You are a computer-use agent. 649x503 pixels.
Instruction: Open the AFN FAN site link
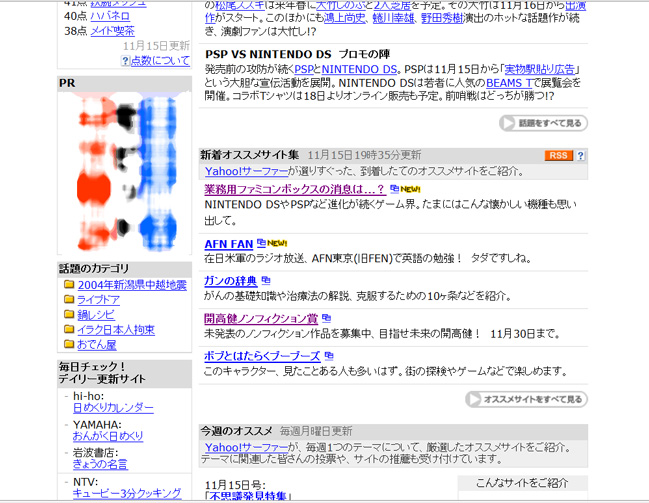click(x=229, y=244)
